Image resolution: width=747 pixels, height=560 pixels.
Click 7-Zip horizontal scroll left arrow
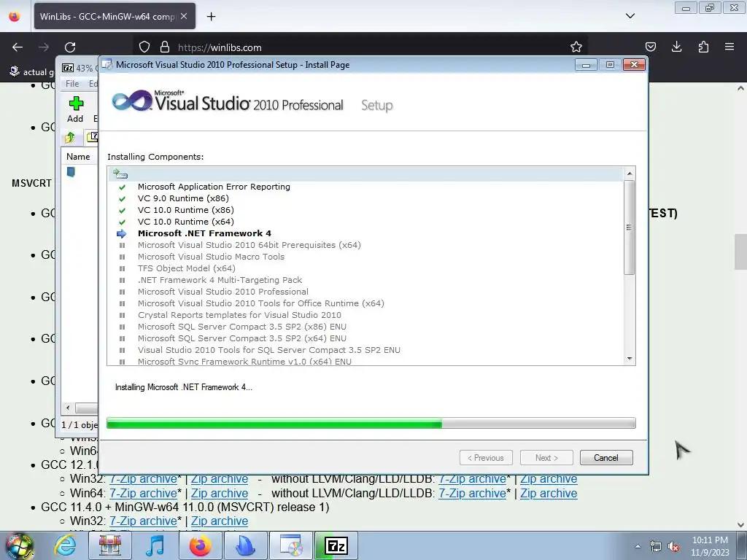(x=68, y=408)
